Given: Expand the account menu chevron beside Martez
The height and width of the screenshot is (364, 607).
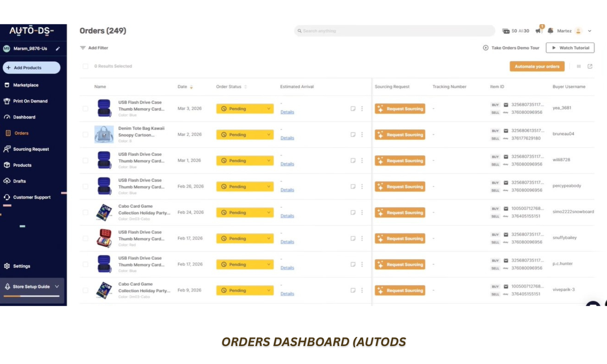Looking at the screenshot, I should pos(590,31).
